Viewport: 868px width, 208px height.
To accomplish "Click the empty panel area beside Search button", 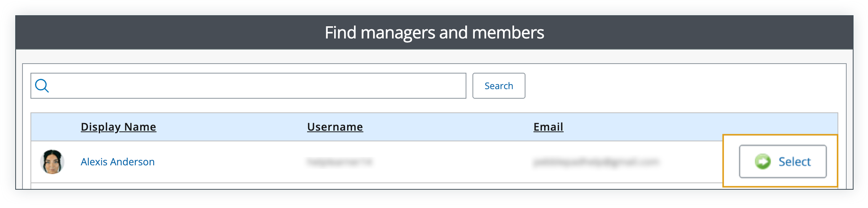I will pyautogui.click(x=682, y=86).
